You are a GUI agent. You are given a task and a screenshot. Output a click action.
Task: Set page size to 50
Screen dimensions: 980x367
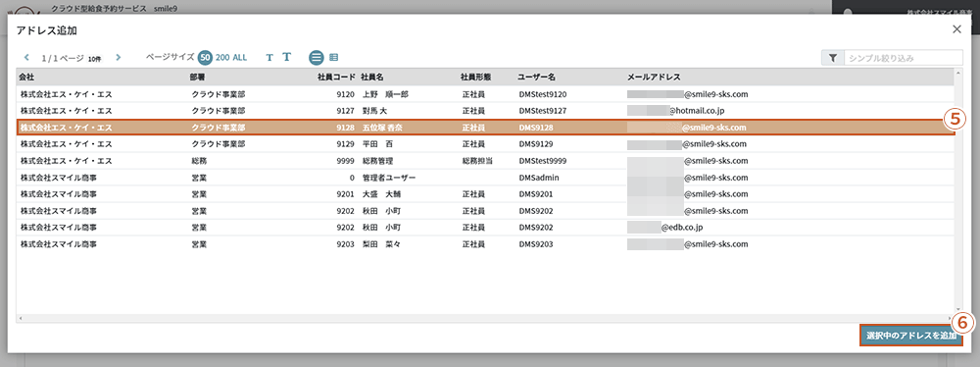[205, 58]
